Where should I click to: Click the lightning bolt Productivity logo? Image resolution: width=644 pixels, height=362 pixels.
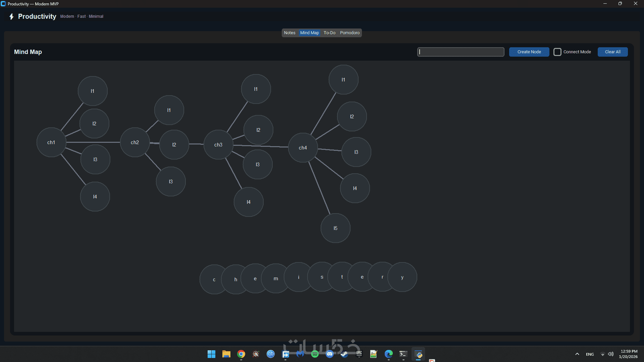[11, 16]
